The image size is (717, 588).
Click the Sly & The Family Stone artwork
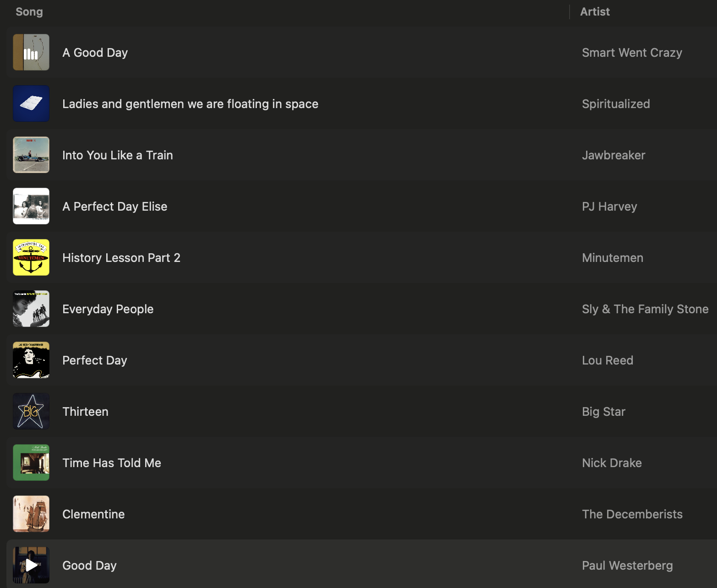coord(31,309)
